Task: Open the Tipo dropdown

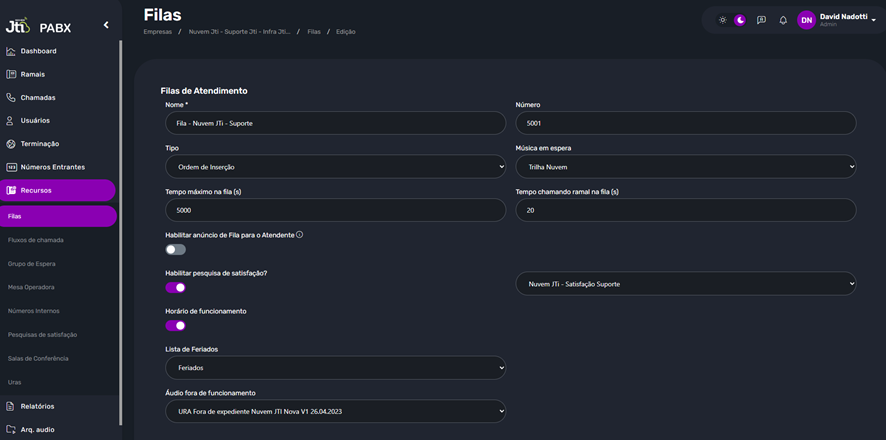Action: pos(335,166)
